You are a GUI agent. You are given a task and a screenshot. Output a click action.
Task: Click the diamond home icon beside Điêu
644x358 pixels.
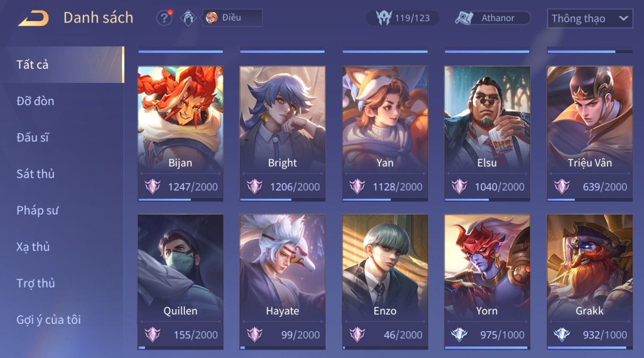pos(188,18)
